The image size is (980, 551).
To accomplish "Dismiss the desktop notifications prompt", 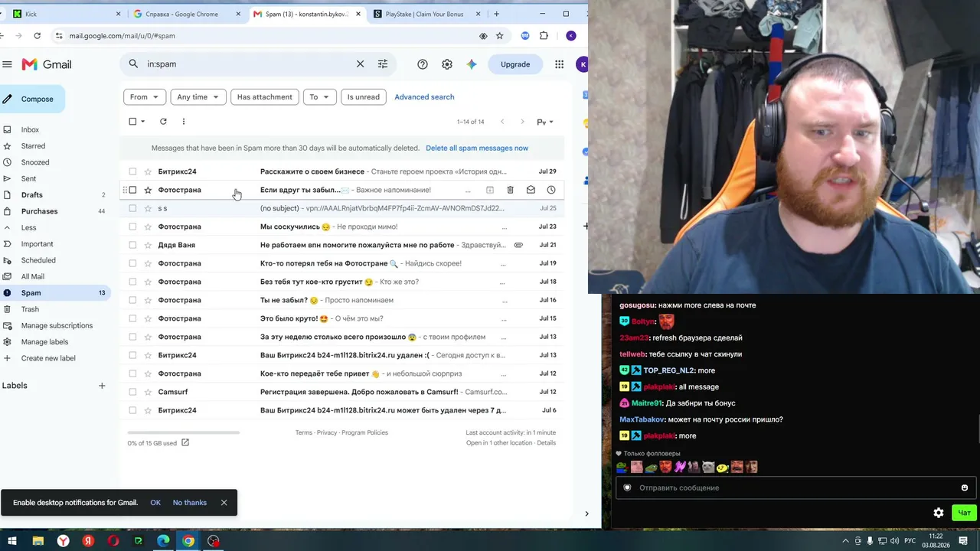I will (x=224, y=503).
